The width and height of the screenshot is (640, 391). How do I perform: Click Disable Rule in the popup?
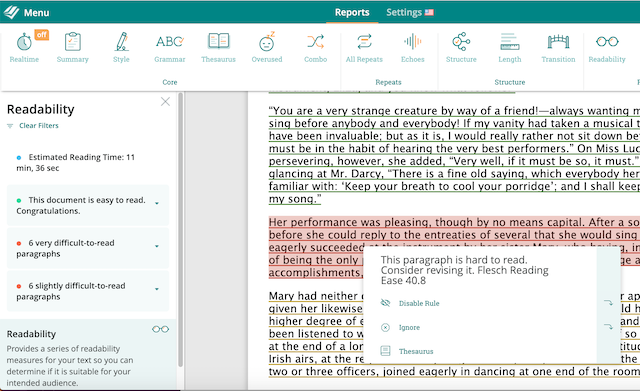point(419,303)
